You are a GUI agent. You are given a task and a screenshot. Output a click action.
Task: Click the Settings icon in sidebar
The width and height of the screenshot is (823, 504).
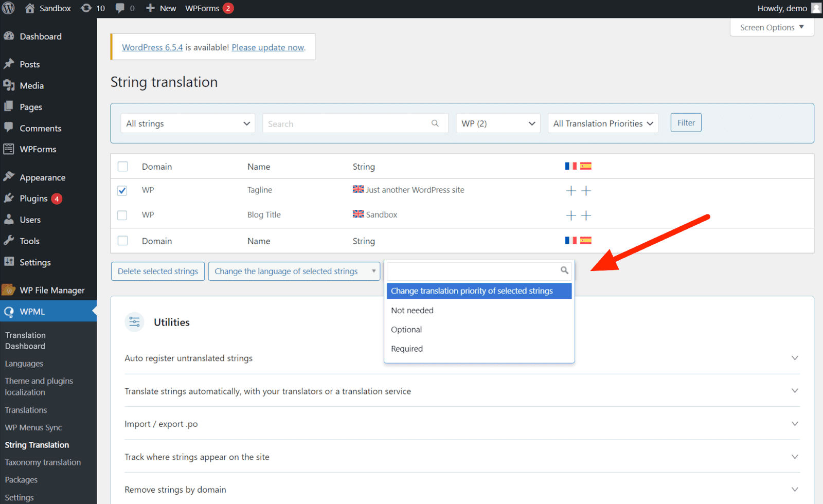click(x=9, y=262)
